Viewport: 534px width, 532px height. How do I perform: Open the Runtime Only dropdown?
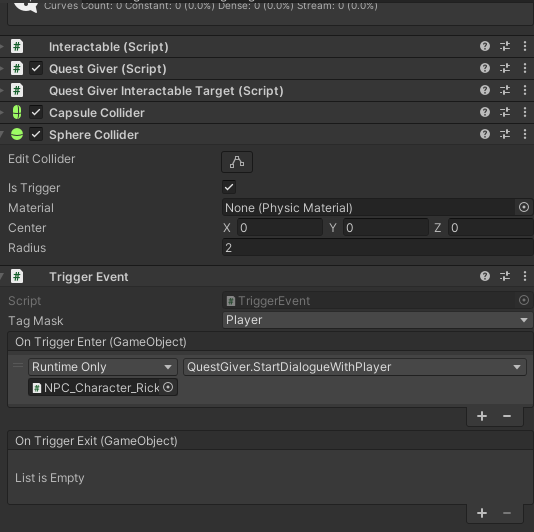tap(103, 367)
